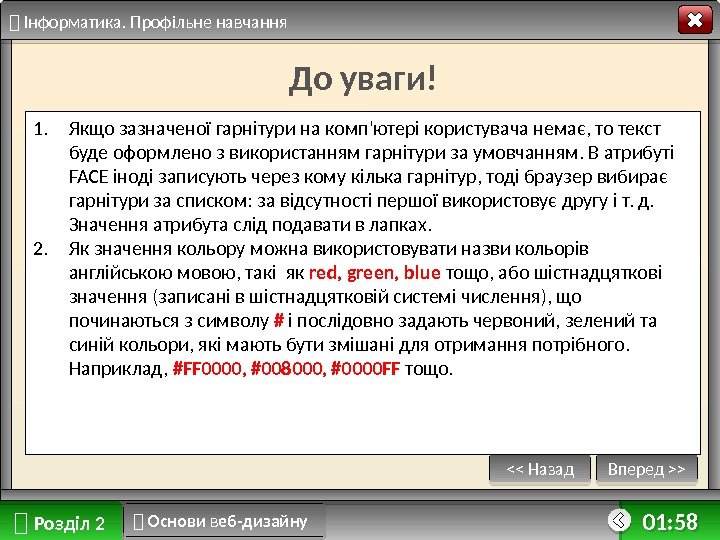Click the red # symbol in paragraph

(278, 320)
